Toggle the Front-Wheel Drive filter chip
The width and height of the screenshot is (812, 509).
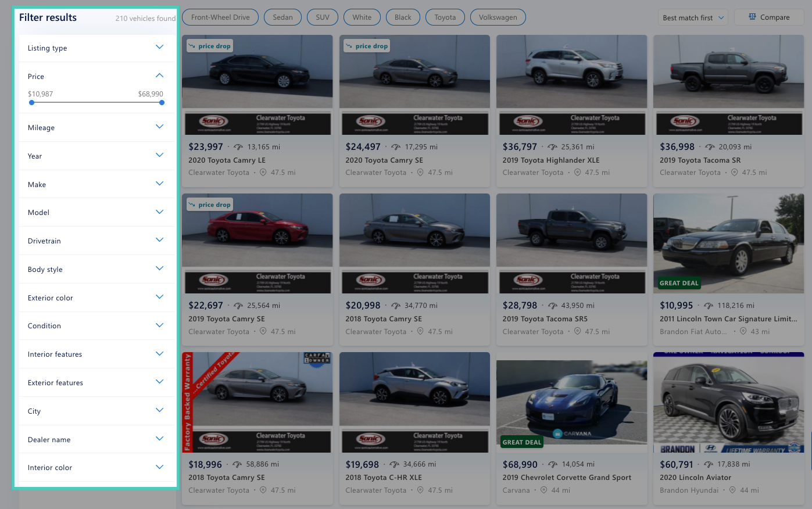pyautogui.click(x=220, y=17)
